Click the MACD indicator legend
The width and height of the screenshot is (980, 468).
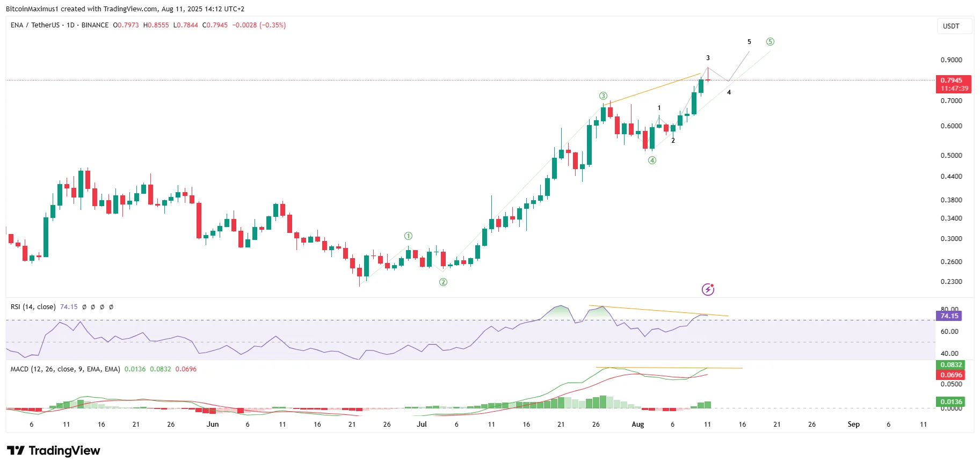point(65,369)
